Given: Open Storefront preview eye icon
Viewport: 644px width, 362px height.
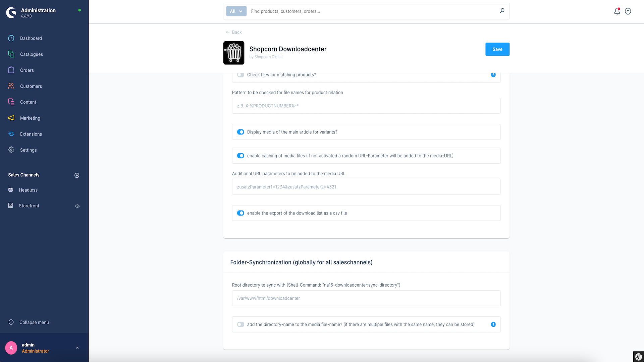Looking at the screenshot, I should (x=77, y=206).
